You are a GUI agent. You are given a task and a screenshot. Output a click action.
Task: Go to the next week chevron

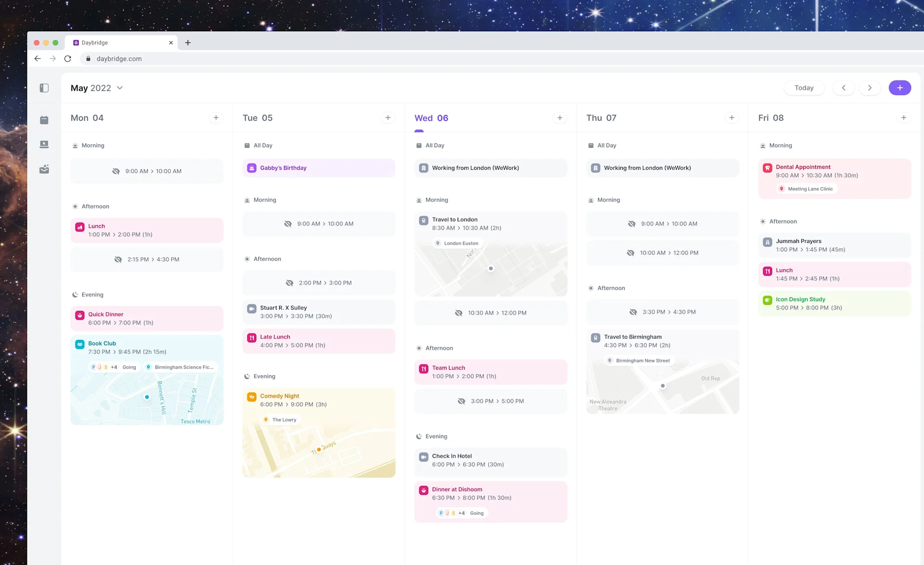(x=870, y=88)
